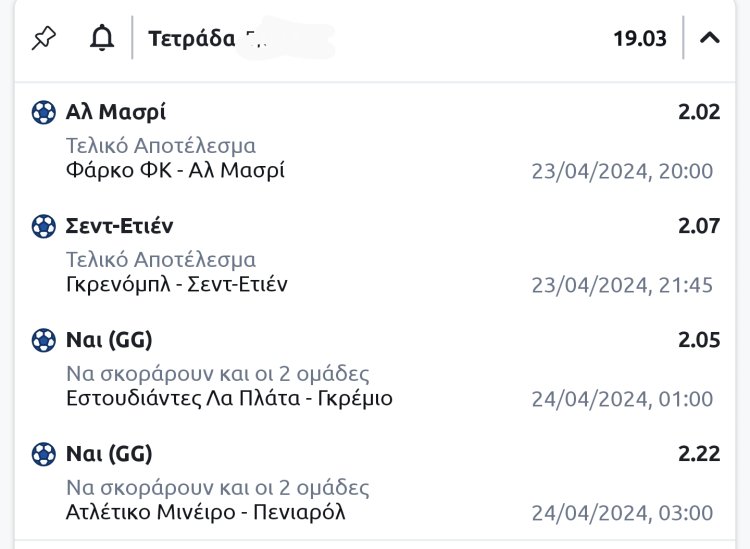
Task: Click the 24/04/2024, 03:00 match time
Action: click(x=622, y=514)
